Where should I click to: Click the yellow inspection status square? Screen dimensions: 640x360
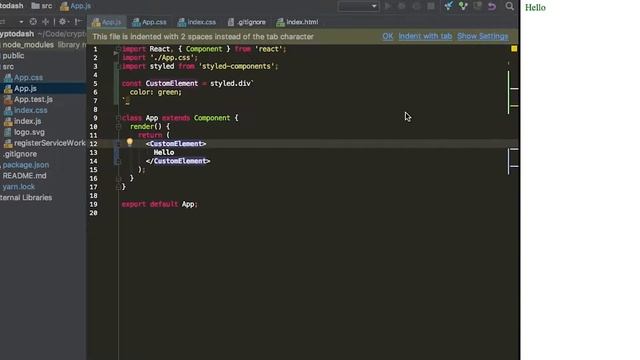coord(514,49)
